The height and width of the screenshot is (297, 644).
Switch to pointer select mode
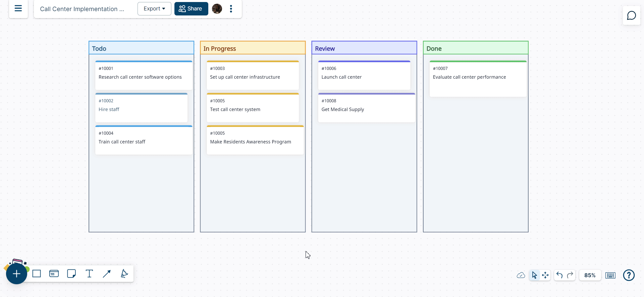click(534, 275)
